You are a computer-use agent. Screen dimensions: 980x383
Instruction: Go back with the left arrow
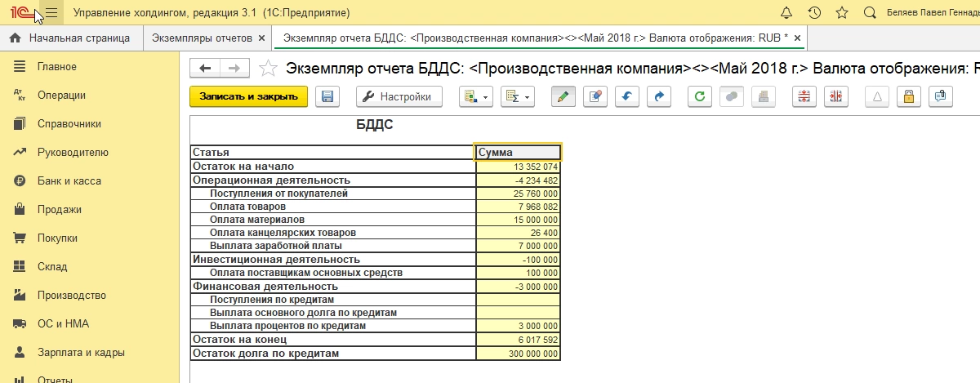[205, 69]
